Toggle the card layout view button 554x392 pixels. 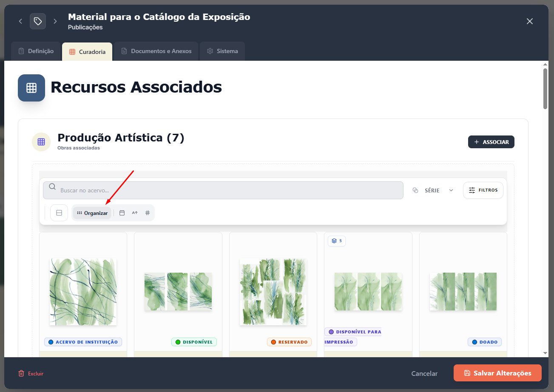(59, 212)
